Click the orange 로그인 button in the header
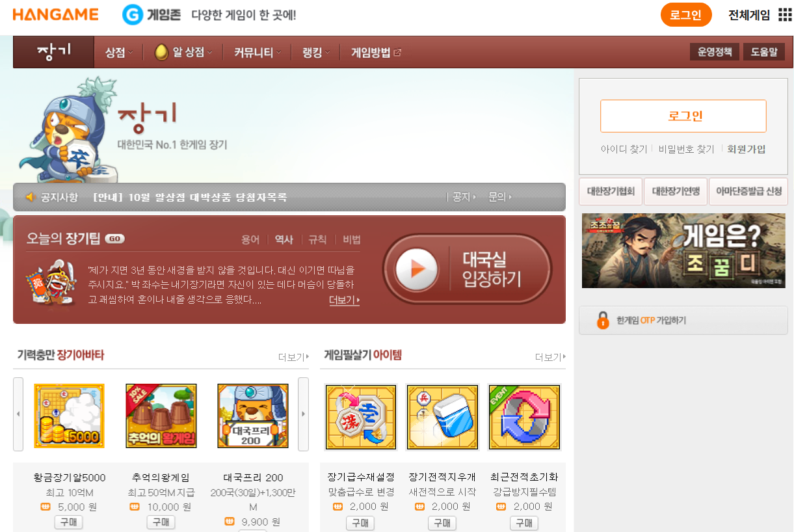Viewport: 794px width, 532px height. (686, 15)
